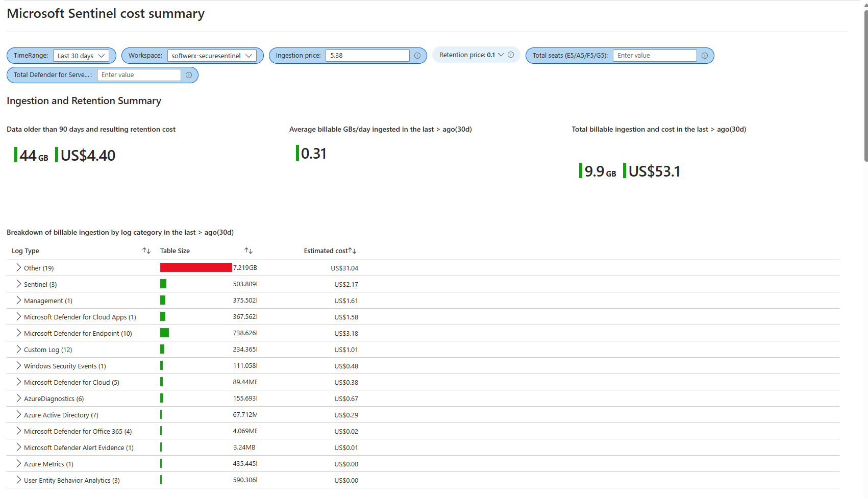Click the info icon beside Retention price
Image resolution: width=868 pixels, height=498 pixels.
511,55
